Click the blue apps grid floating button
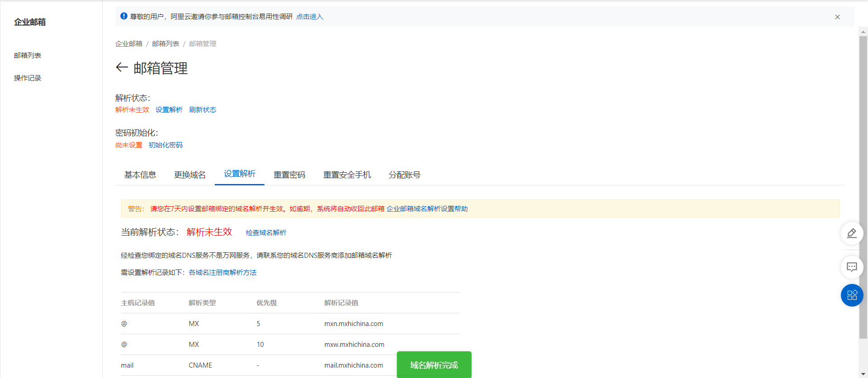The height and width of the screenshot is (378, 868). (x=852, y=295)
